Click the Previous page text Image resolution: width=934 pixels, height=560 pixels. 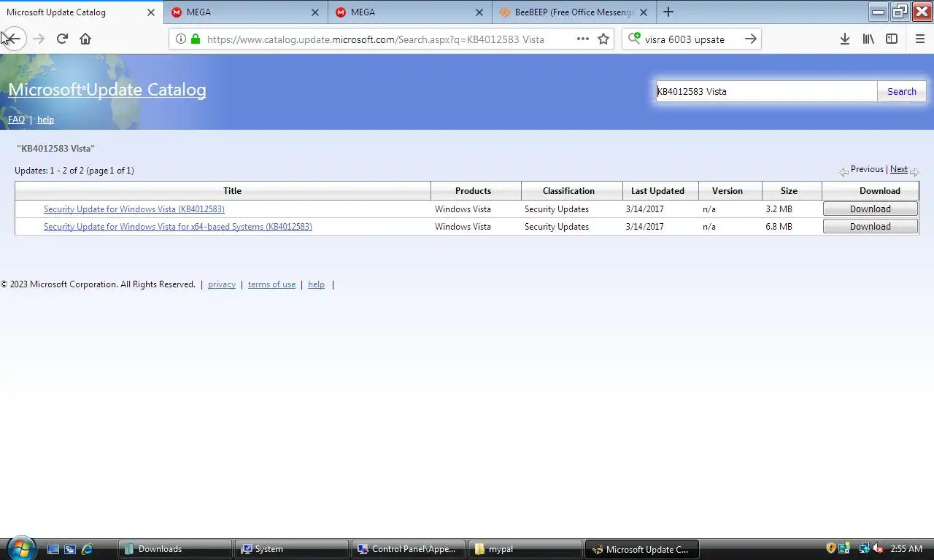(x=867, y=169)
